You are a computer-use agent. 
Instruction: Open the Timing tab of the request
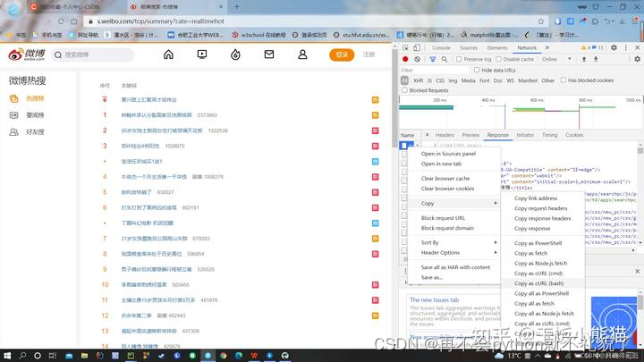pyautogui.click(x=549, y=135)
